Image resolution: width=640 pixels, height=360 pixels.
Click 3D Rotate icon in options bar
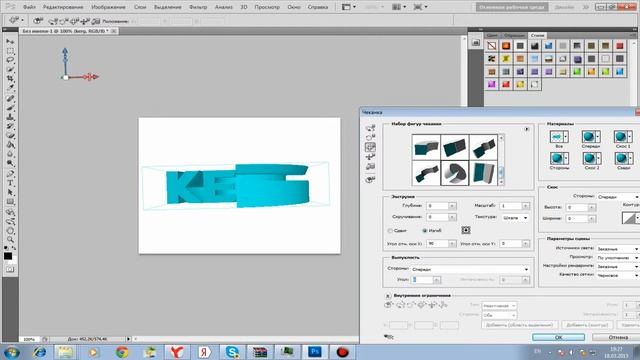pos(53,21)
